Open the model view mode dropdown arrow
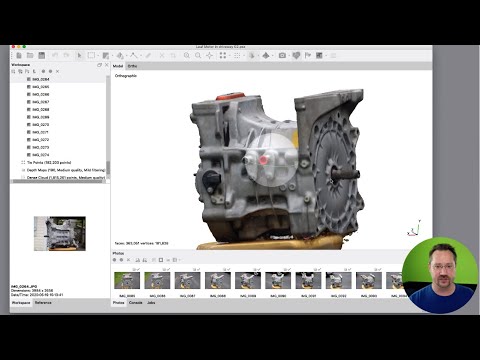480x360 pixels. [x=258, y=56]
